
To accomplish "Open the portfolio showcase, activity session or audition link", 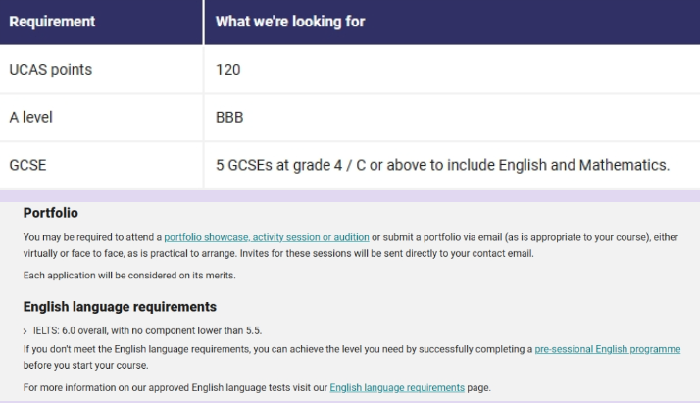I will click(x=267, y=237).
